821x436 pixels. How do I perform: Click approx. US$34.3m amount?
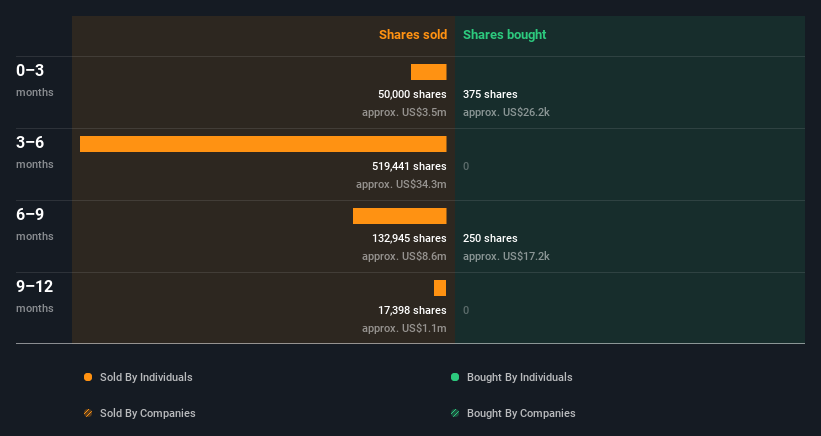point(401,184)
